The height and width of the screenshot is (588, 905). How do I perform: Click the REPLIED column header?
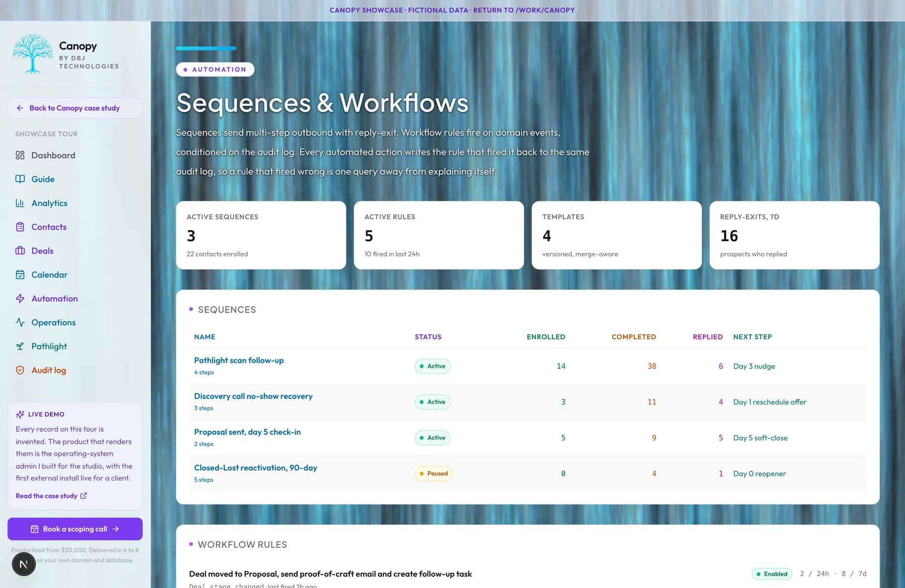[707, 337]
